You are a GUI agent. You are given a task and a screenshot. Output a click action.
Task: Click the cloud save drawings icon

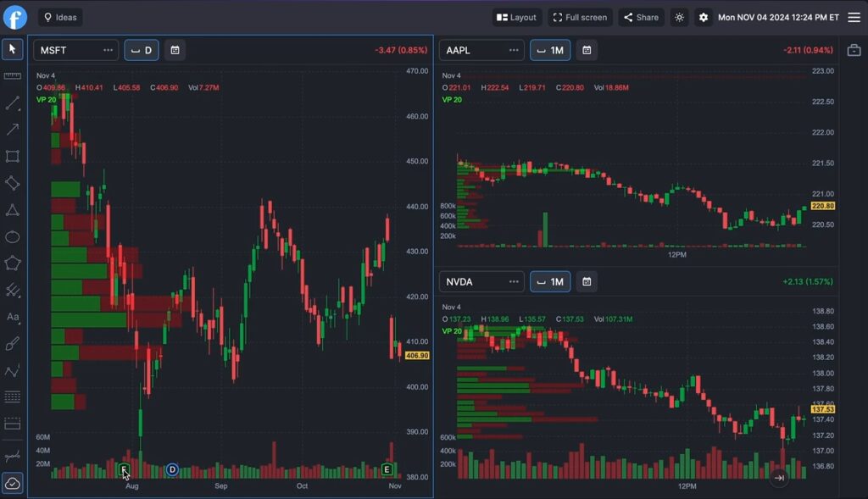(12, 483)
